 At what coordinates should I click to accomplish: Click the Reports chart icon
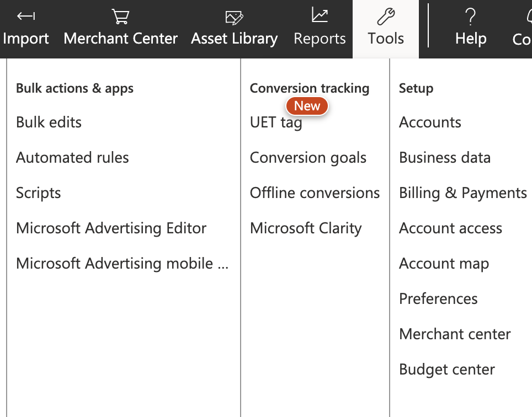click(x=320, y=15)
